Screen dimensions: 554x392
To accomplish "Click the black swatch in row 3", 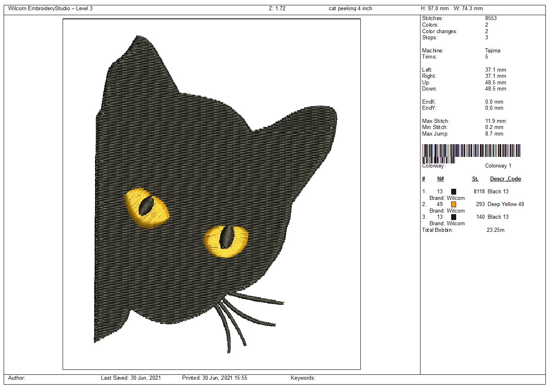I will 453,217.
